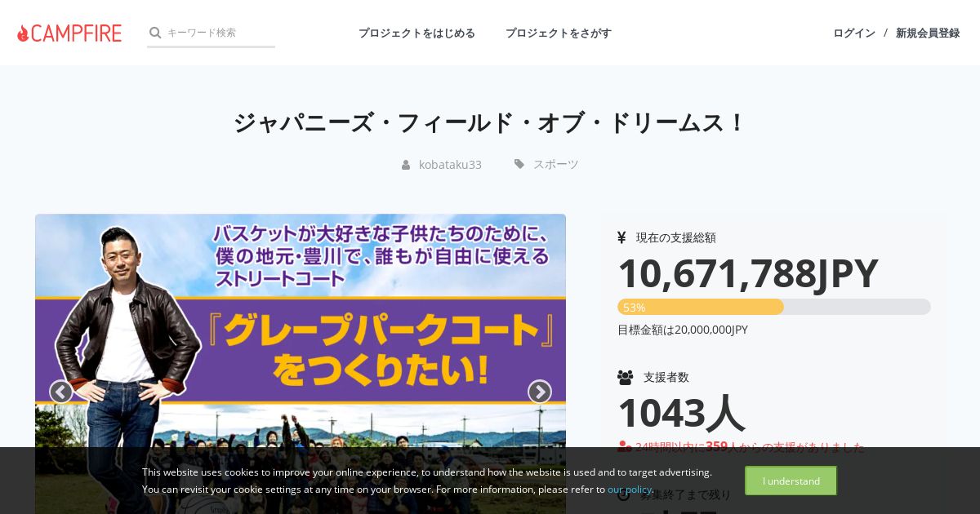The width and height of the screenshot is (980, 514).
Task: Accept cookies with I understand button
Action: coord(791,481)
